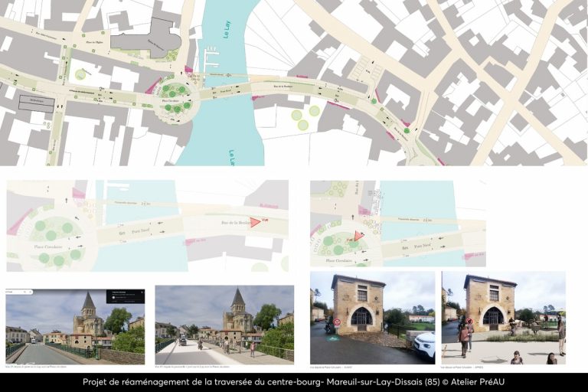Screen dimensions: 588x392
Task: Select the left detail map of Pont Neuf
Action: [x=147, y=226]
